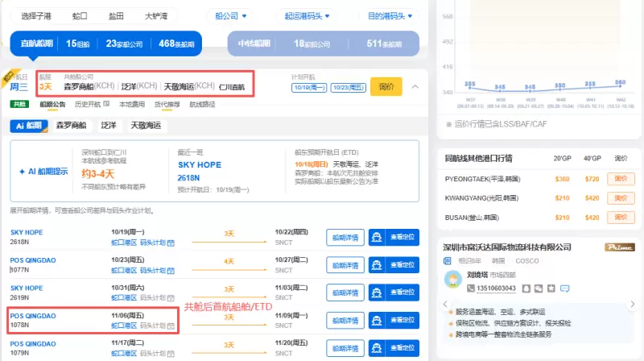Click 码头计划 calendar icon for POS QINGDAO 1078N
This screenshot has height=361, width=644.
[171, 326]
